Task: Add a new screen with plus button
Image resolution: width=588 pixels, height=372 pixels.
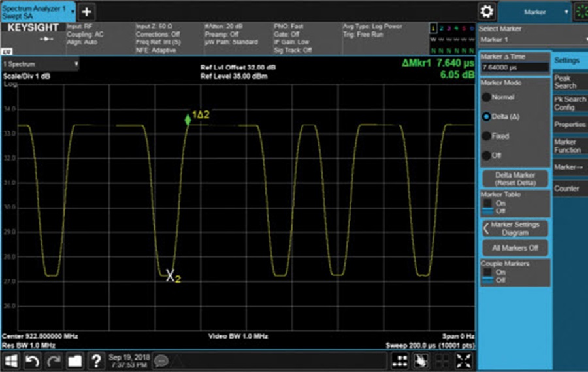Action: 87,11
